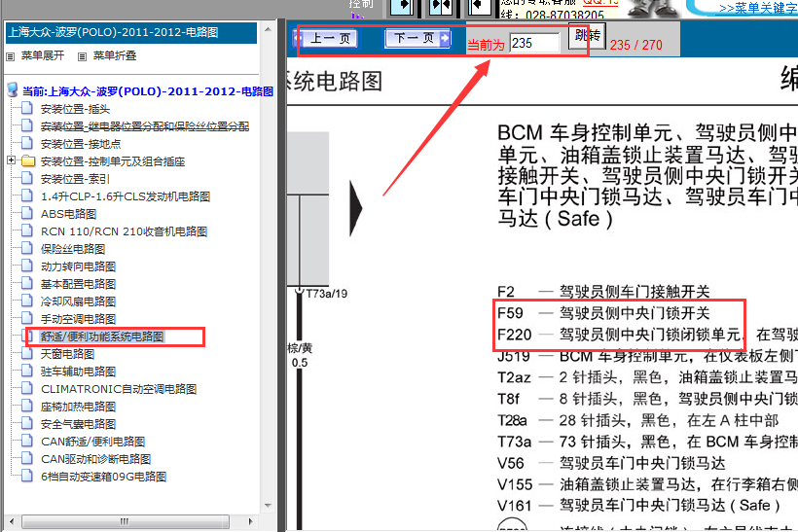Click the horizontal scrollbar thumb under the menu

point(126,521)
